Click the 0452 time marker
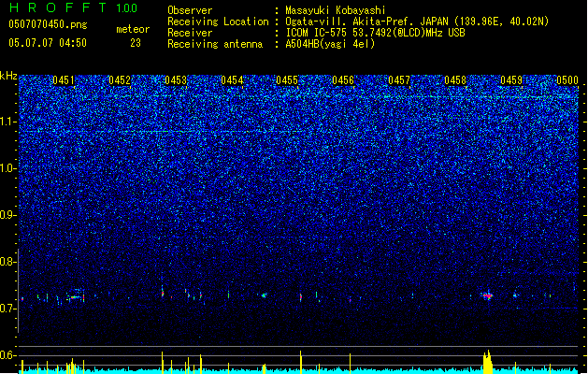 click(120, 80)
